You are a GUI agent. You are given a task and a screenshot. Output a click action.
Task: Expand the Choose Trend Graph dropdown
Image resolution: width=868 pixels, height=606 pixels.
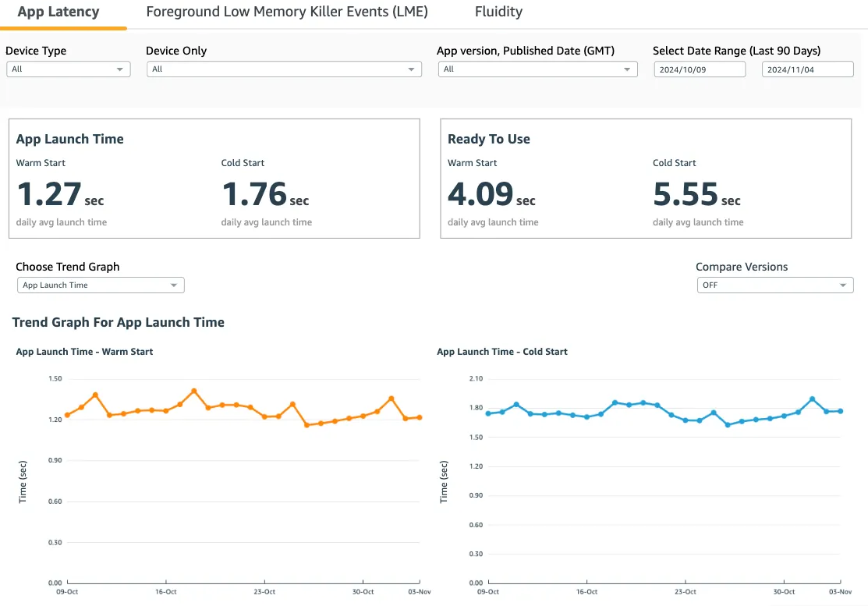[100, 285]
